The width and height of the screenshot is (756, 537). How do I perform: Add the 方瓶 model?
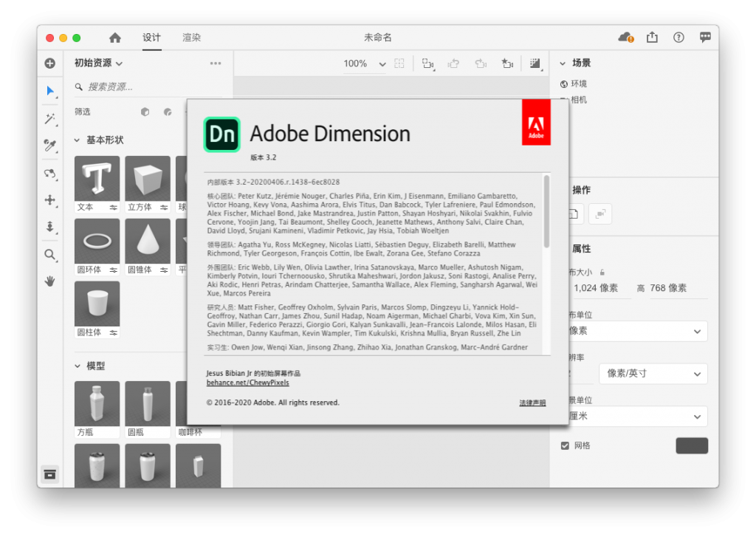coord(97,403)
